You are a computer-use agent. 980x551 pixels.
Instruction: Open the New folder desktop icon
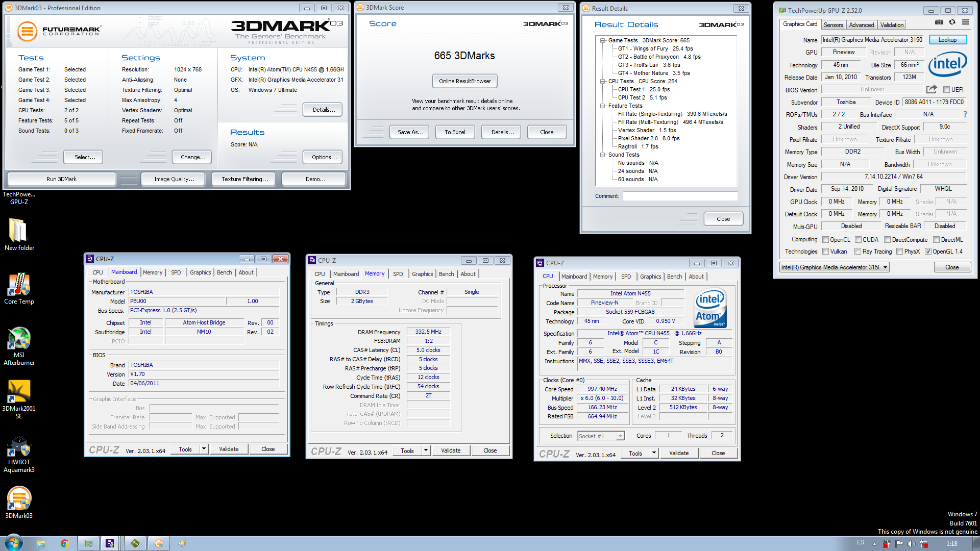pos(19,235)
